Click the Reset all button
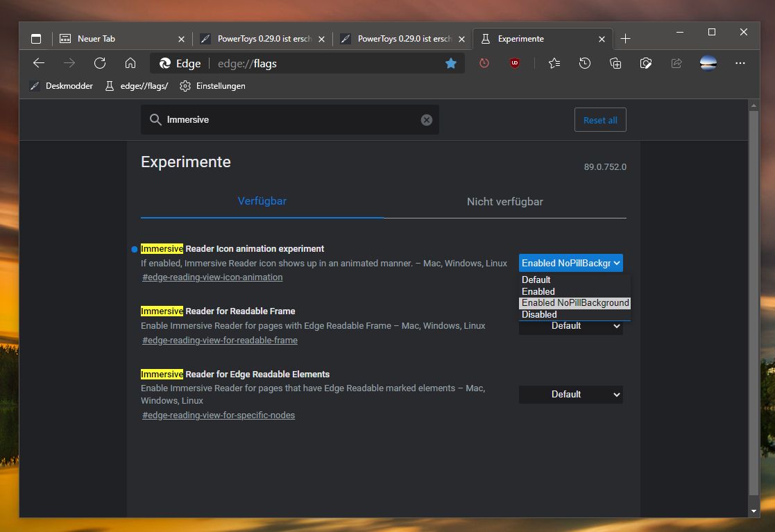Screen dimensions: 775x532 [600, 120]
